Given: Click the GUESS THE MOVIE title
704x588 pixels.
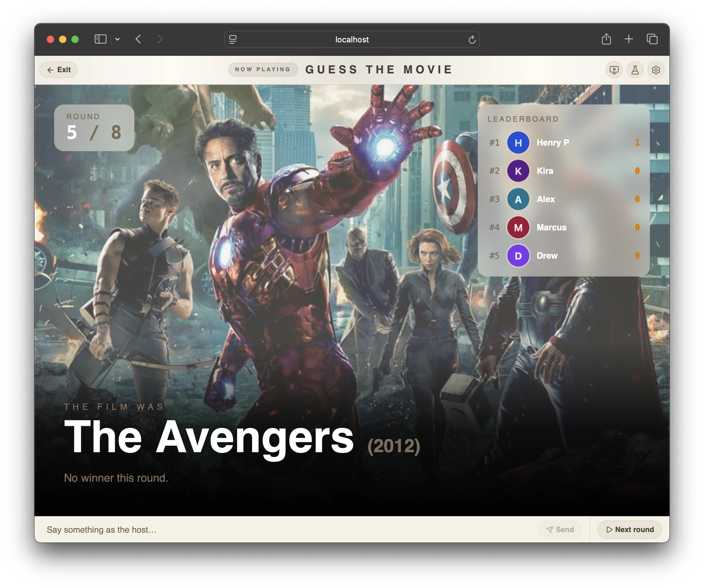Looking at the screenshot, I should [379, 69].
